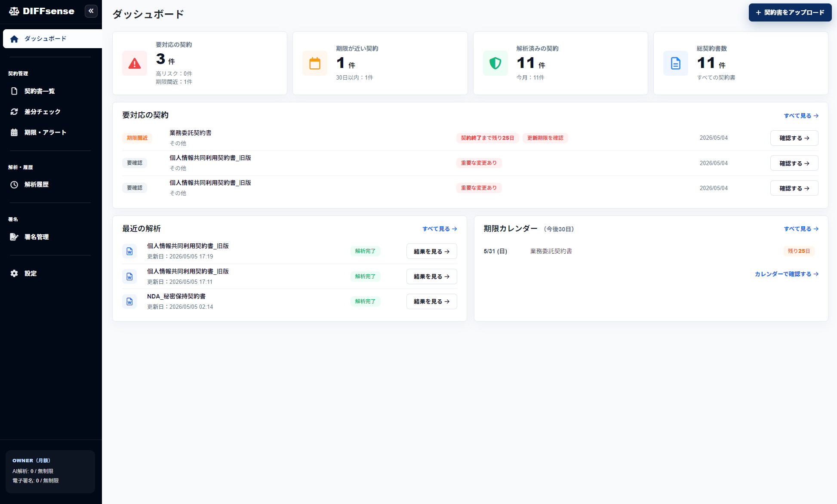The height and width of the screenshot is (504, 837).
Task: Click gear icon beside 設定
Action: pos(14,274)
